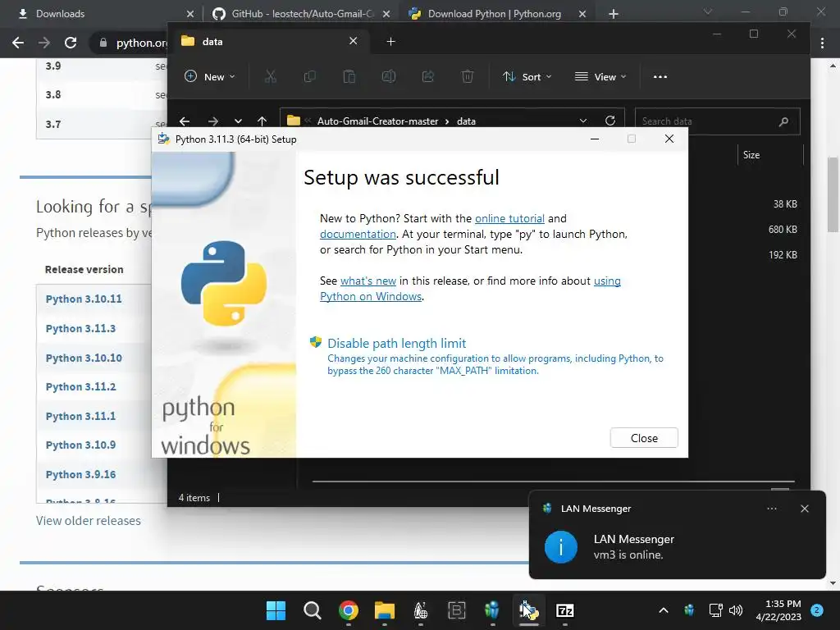Screen dimensions: 840x630
Task: Reload the python.org page
Action: pos(71,43)
